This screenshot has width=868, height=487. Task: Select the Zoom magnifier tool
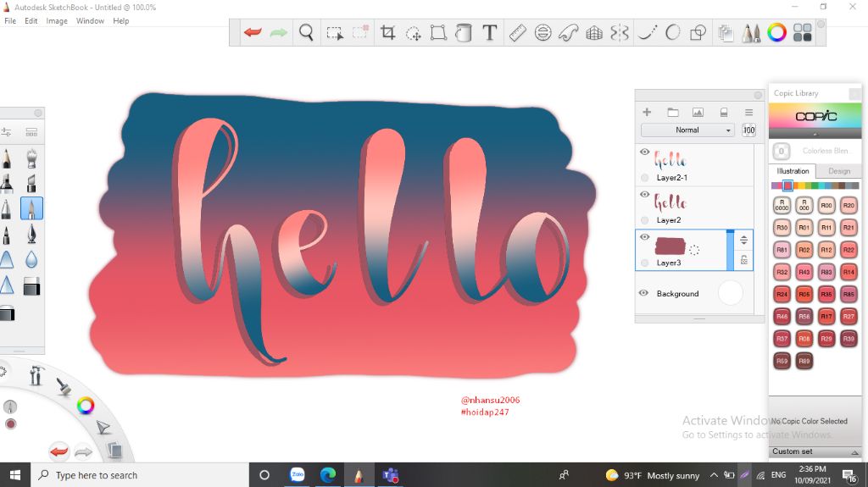306,33
